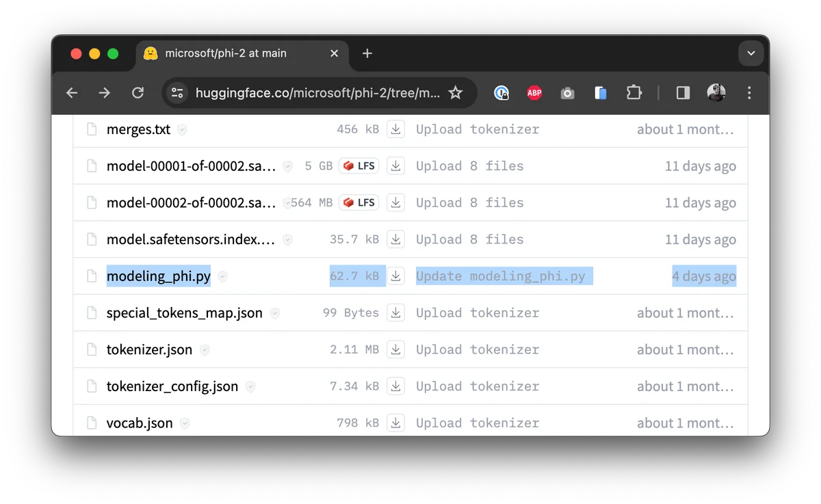Viewport: 821px width, 504px height.
Task: Expand the tab search dropdown arrow
Action: [751, 53]
